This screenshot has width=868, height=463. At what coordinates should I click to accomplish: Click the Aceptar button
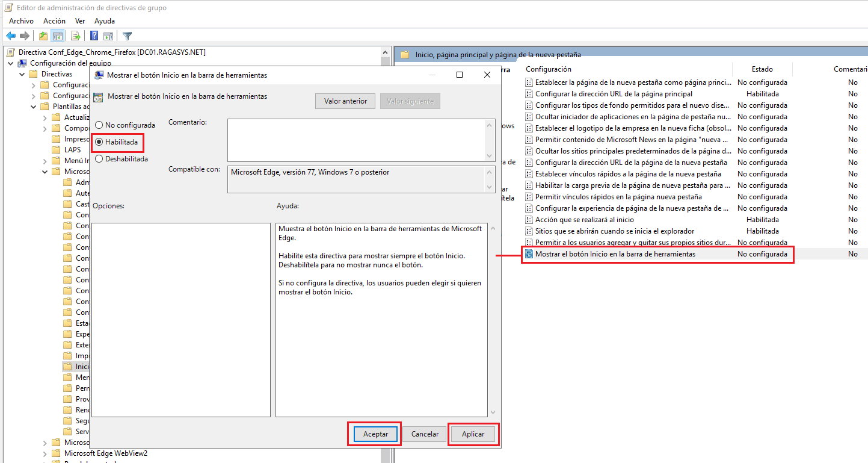coord(374,433)
